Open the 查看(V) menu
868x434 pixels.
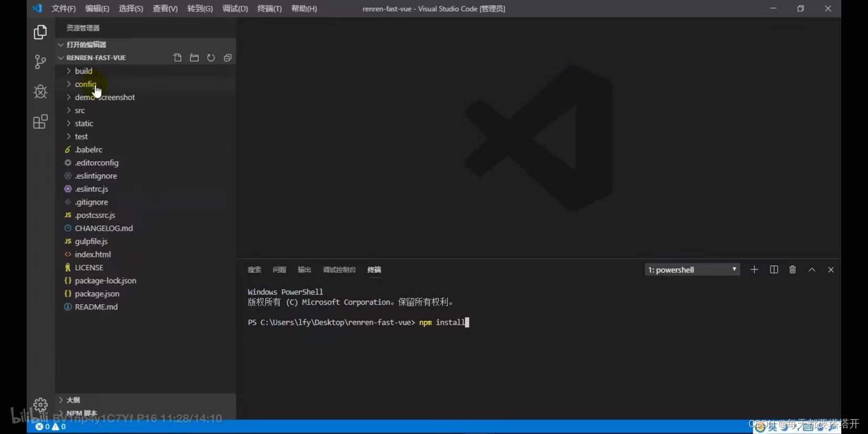coord(165,8)
